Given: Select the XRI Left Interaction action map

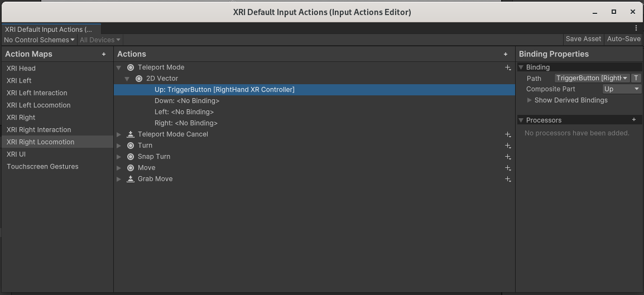Looking at the screenshot, I should pos(37,93).
